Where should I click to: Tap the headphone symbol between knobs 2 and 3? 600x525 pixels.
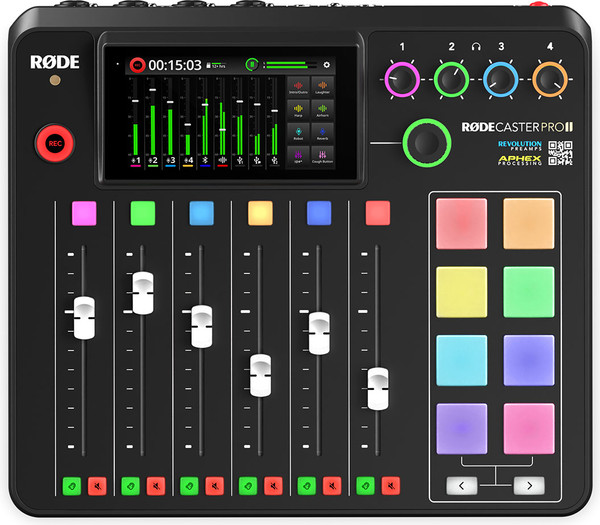(x=476, y=47)
